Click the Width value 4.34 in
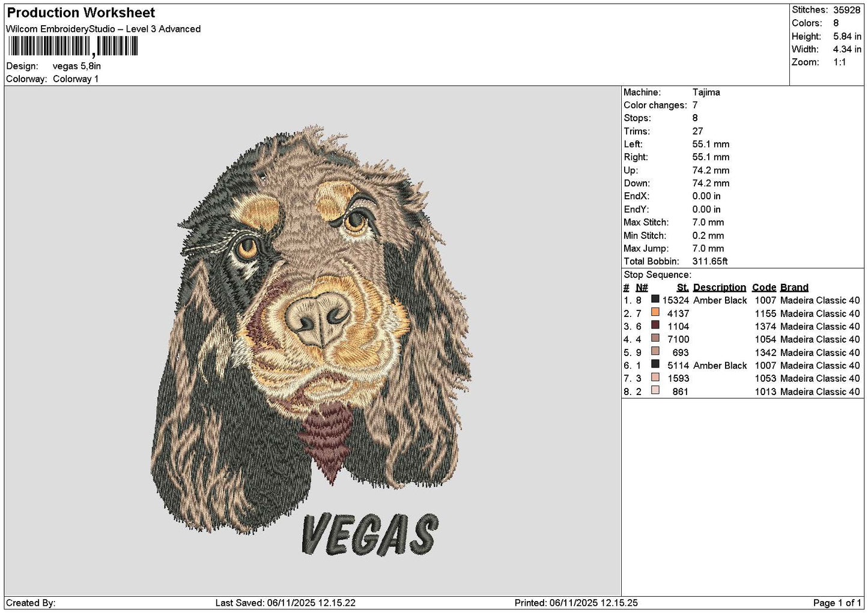868x613 pixels. 848,49
